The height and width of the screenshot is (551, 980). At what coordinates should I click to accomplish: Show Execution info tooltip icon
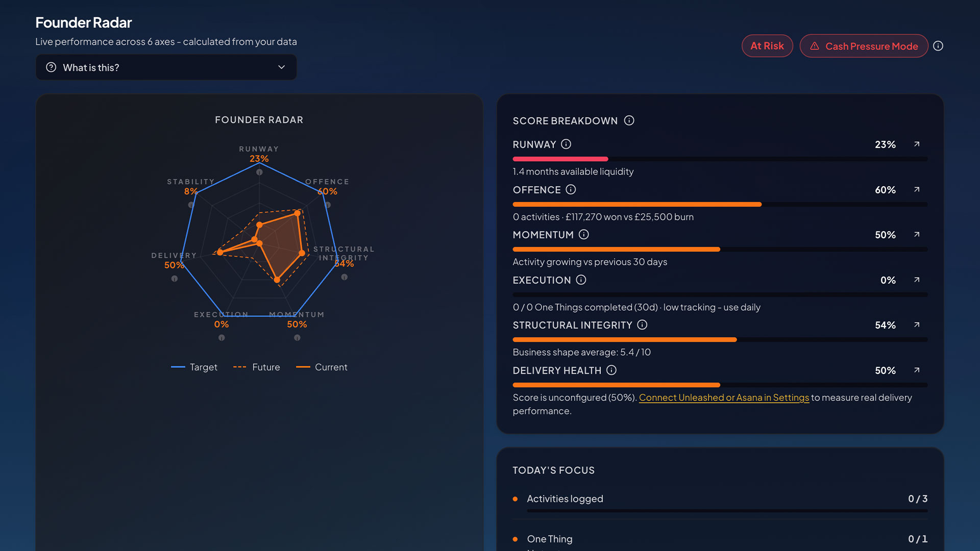(x=581, y=280)
